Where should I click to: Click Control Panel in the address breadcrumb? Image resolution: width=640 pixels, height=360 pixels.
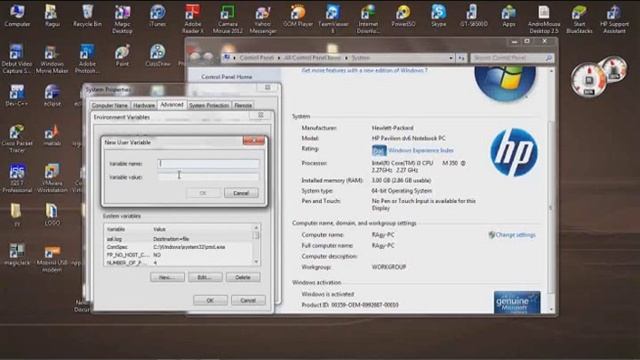pos(256,58)
